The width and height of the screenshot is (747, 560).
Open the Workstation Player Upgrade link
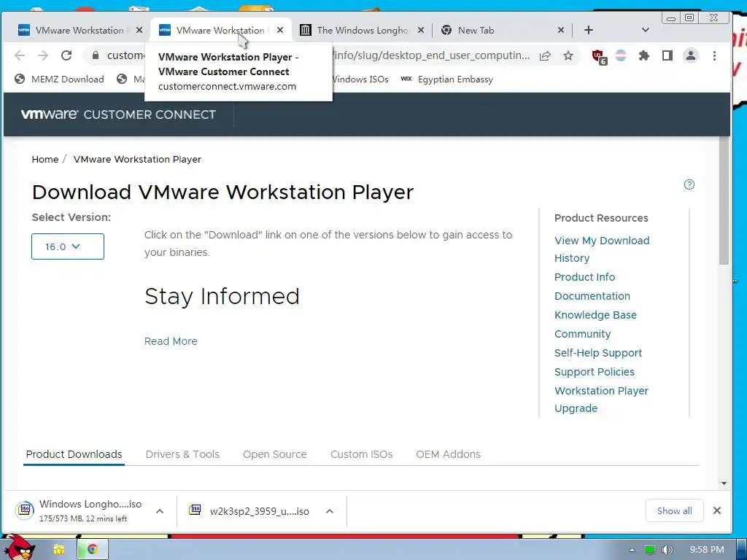pyautogui.click(x=601, y=399)
